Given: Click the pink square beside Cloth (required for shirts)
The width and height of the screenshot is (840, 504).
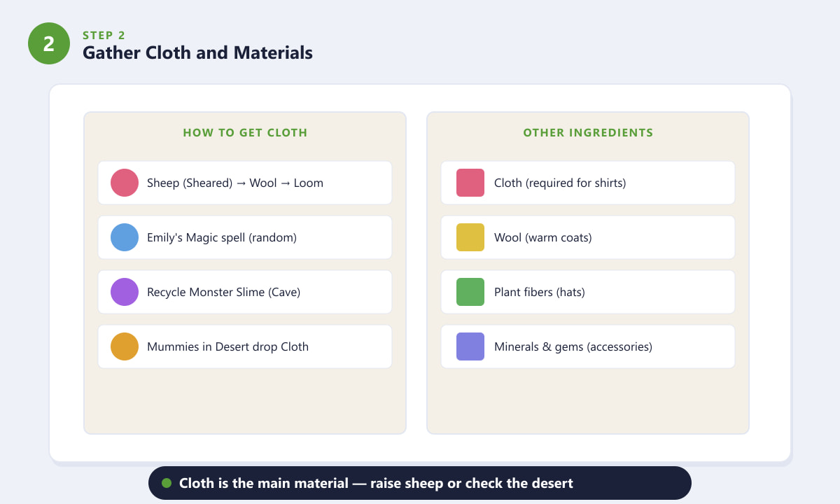Looking at the screenshot, I should pos(470,183).
